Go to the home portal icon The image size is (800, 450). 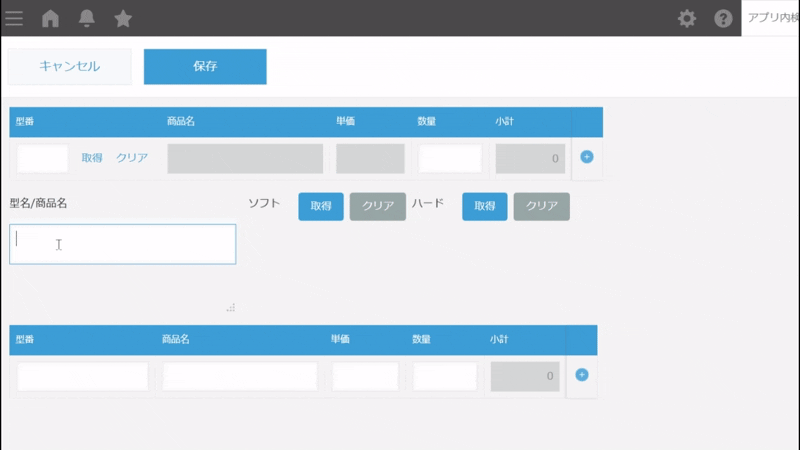tap(50, 18)
